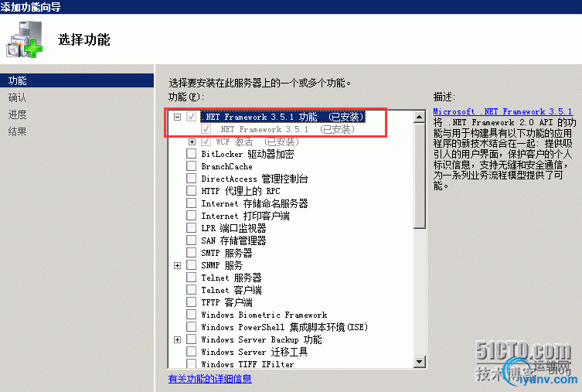Check SAN 存储管理器 checkbox
This screenshot has height=392, width=582.
click(x=191, y=240)
